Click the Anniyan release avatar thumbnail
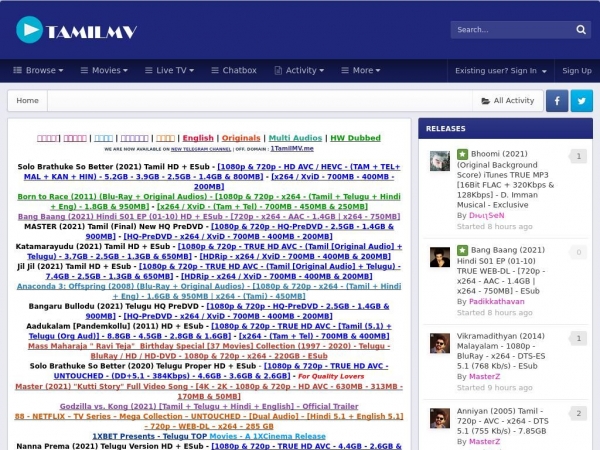The width and height of the screenshot is (600, 450). tap(440, 418)
